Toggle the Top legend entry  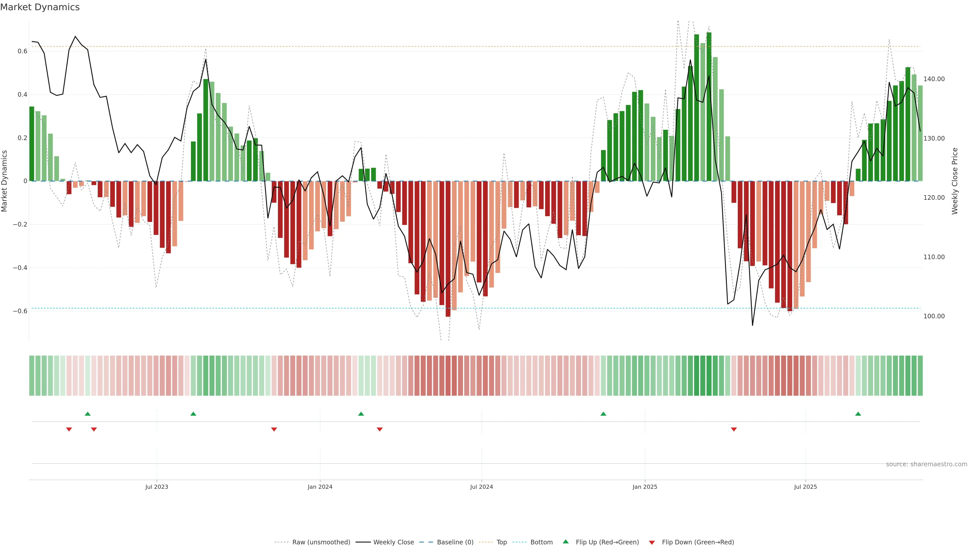point(501,542)
